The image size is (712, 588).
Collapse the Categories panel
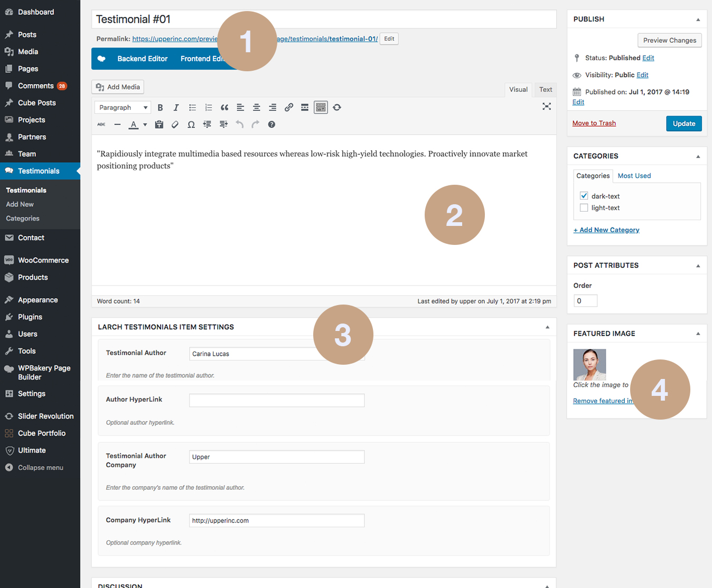coord(698,156)
